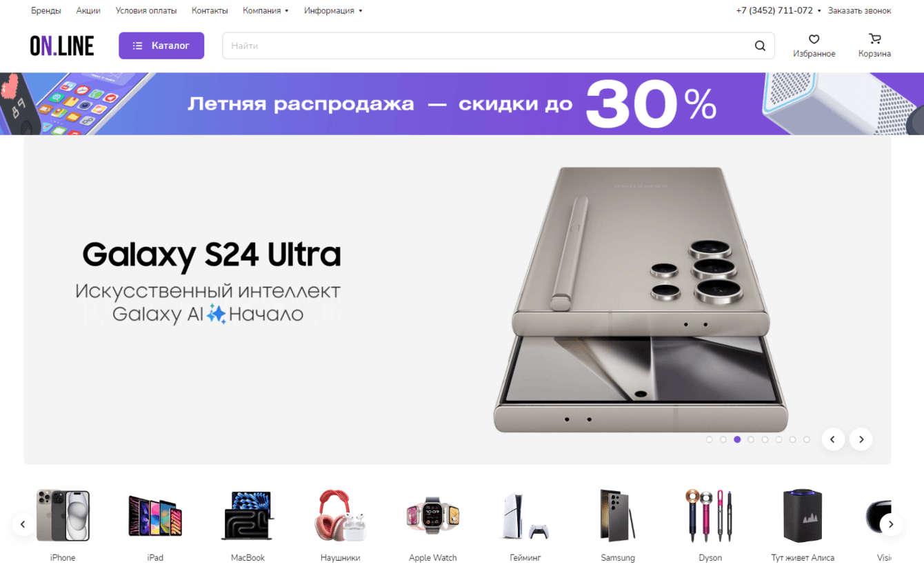This screenshot has height=580, width=924.
Task: Select the first slider pagination dot
Action: click(x=709, y=439)
